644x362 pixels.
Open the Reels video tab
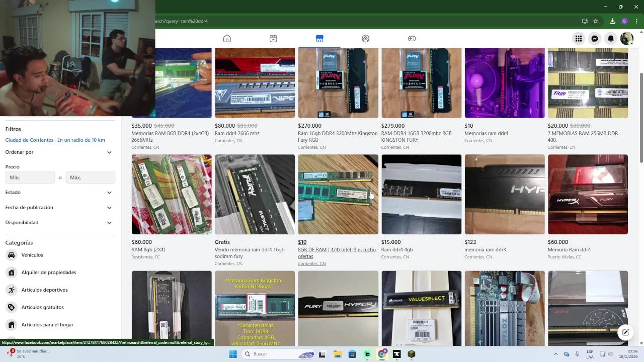(273, 39)
